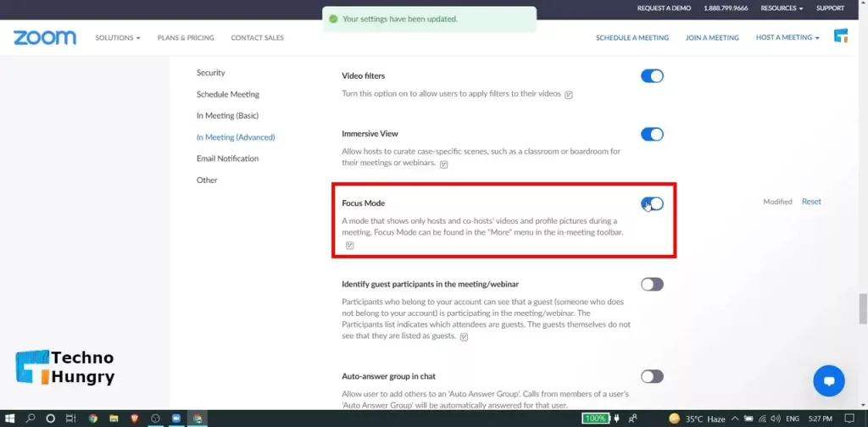This screenshot has width=868, height=427.
Task: Click the 'Modified' label
Action: [x=778, y=202]
